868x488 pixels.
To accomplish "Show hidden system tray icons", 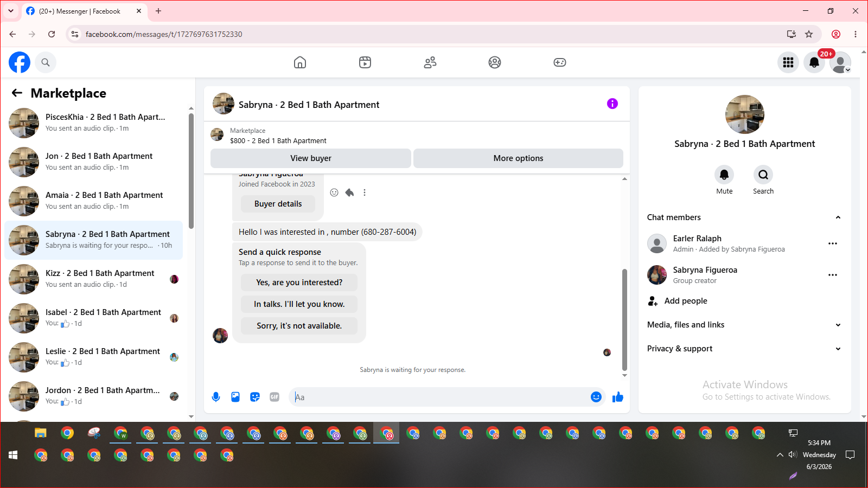I will coord(780,455).
